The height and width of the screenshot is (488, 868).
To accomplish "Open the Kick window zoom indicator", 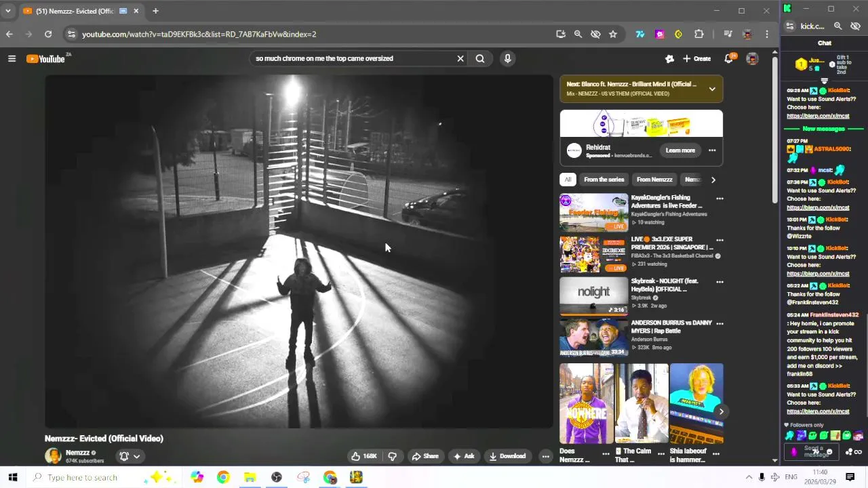I will tap(837, 26).
